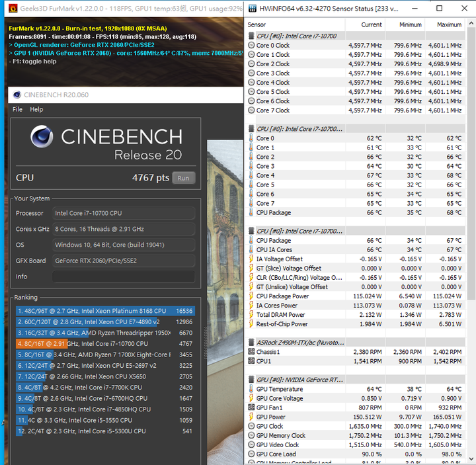Click lightning icon beside GPU Core Voltage
The width and height of the screenshot is (476, 465).
pyautogui.click(x=251, y=398)
